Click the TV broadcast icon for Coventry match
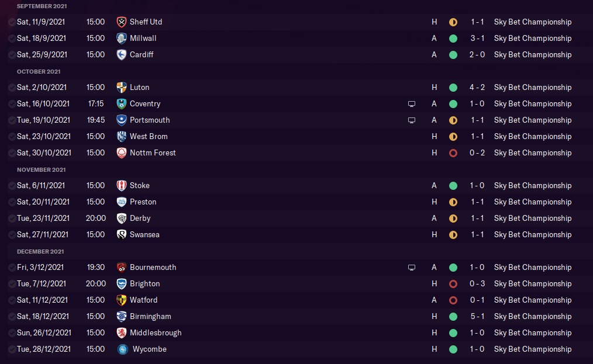Viewport: 593px width, 364px height. [412, 104]
